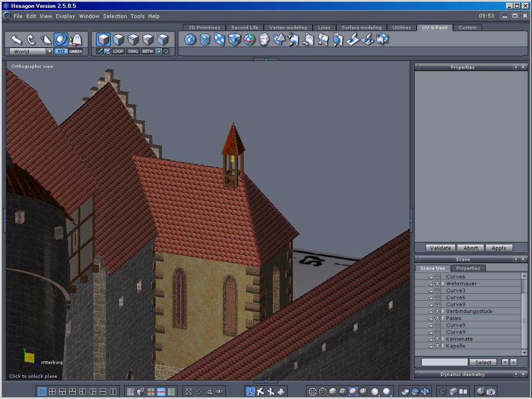Image resolution: width=532 pixels, height=399 pixels.
Task: Click the Select button in Scene panel
Action: coord(483,363)
